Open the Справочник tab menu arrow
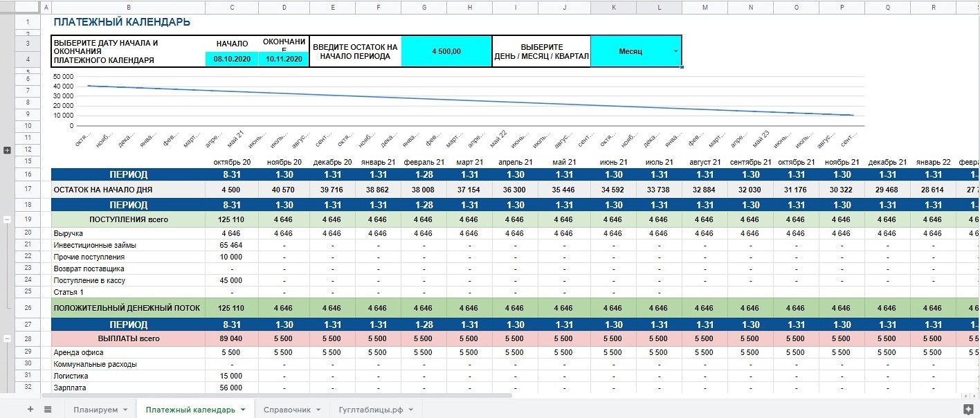This screenshot has width=980, height=418. click(318, 410)
